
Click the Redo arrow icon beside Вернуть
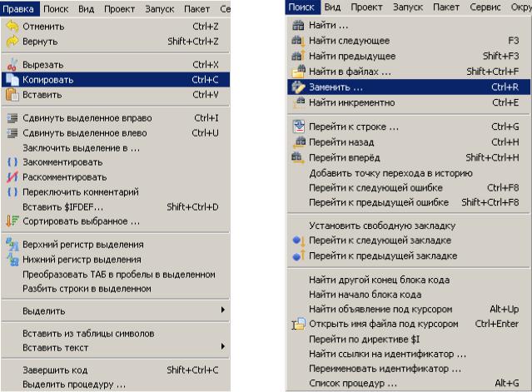point(12,42)
